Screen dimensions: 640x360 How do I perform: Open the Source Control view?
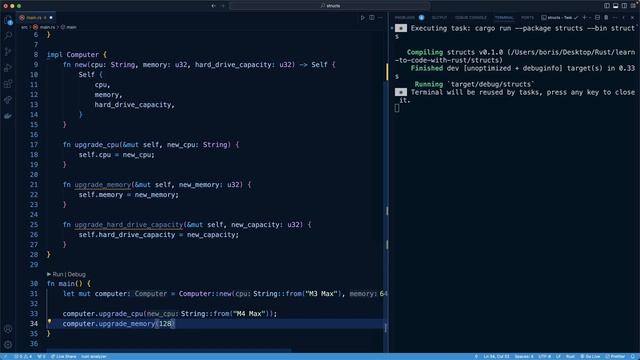[8, 52]
